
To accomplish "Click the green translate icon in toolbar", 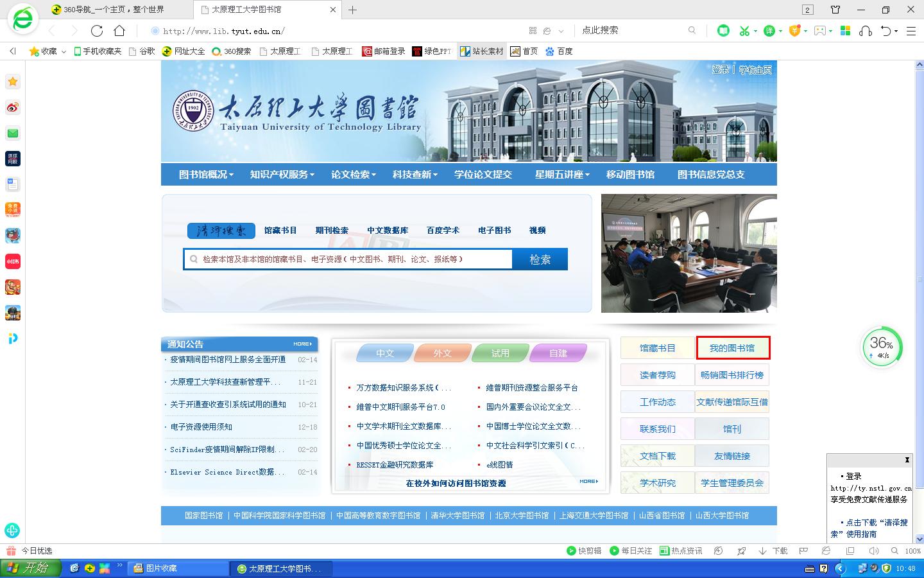I will [x=769, y=31].
